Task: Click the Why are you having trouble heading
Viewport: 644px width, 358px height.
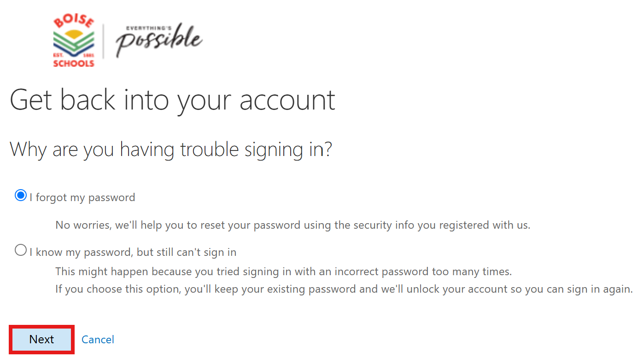Action: click(171, 150)
